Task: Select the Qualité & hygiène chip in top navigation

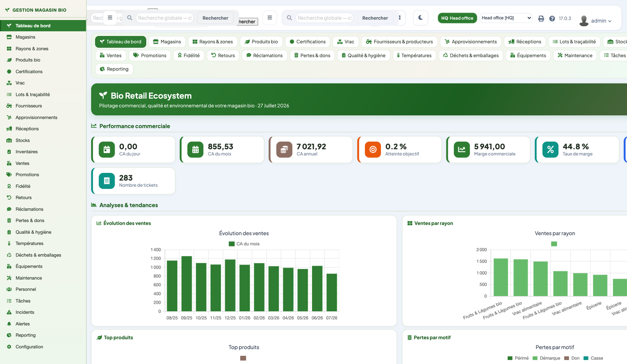Action: click(364, 55)
